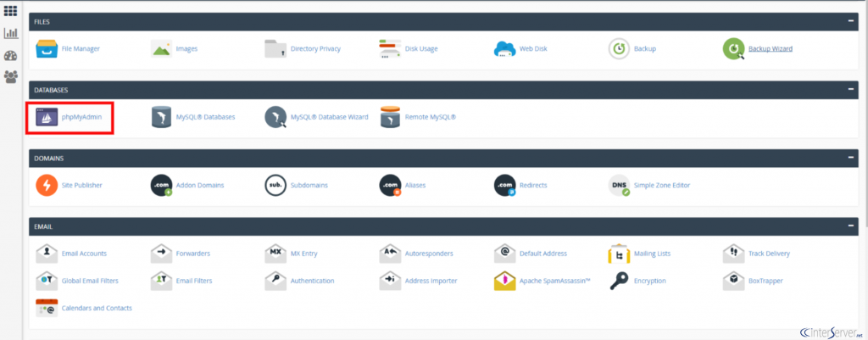868x340 pixels.
Task: Click the Subdomains link text
Action: pos(309,186)
